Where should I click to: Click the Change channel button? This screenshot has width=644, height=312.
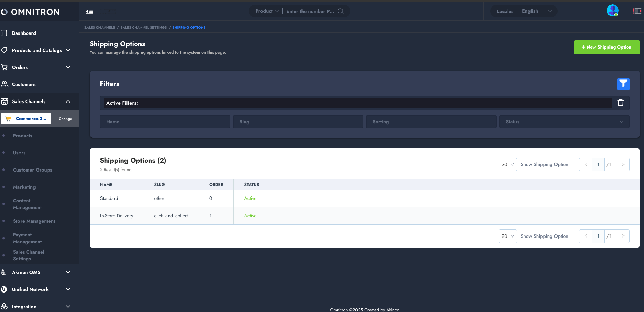65,119
